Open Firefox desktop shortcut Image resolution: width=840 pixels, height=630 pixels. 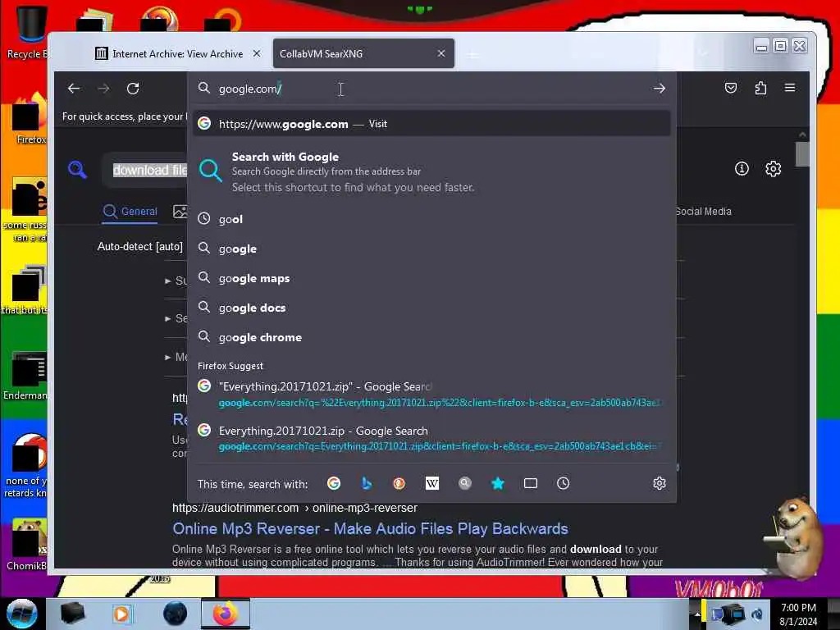point(28,119)
